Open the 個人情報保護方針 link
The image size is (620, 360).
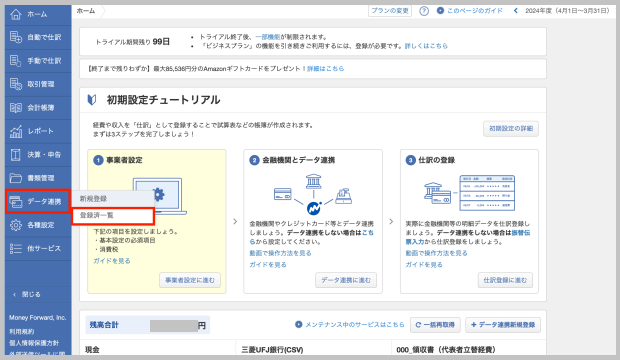click(x=34, y=343)
